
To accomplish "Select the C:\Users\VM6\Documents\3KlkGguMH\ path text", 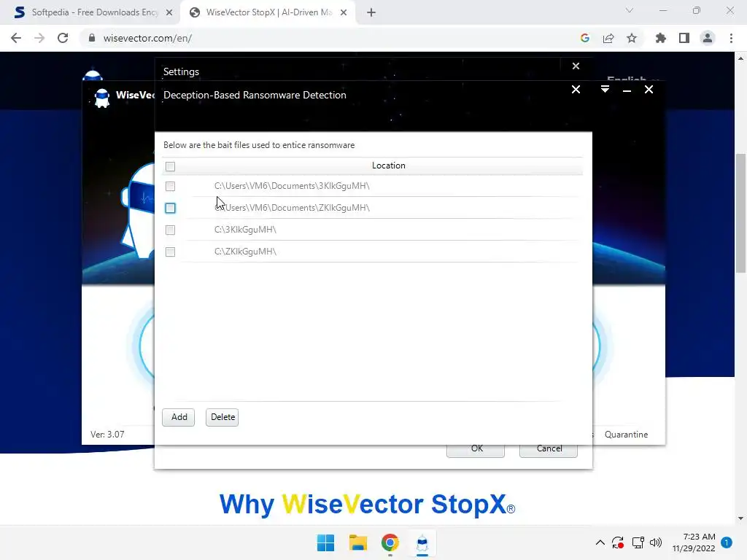I will pyautogui.click(x=292, y=186).
